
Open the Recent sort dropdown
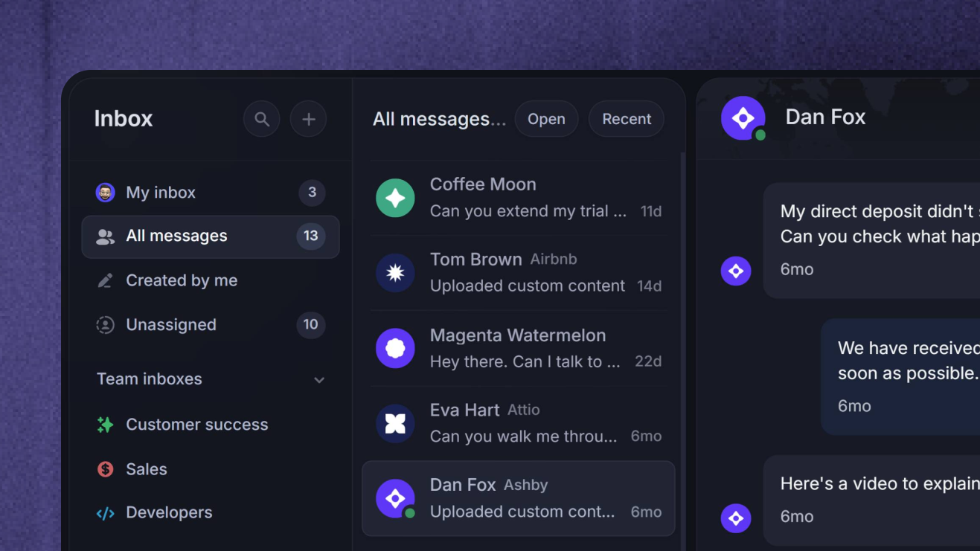pyautogui.click(x=627, y=119)
